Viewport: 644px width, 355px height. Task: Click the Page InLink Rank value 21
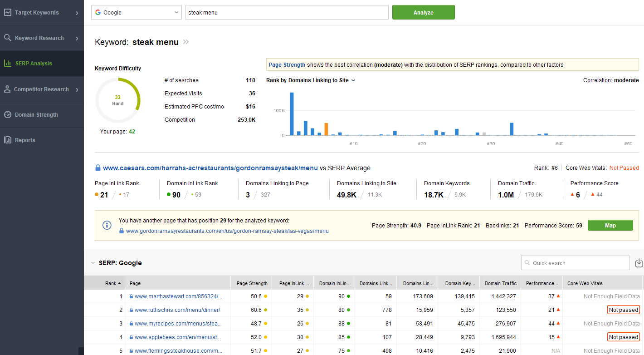[104, 195]
